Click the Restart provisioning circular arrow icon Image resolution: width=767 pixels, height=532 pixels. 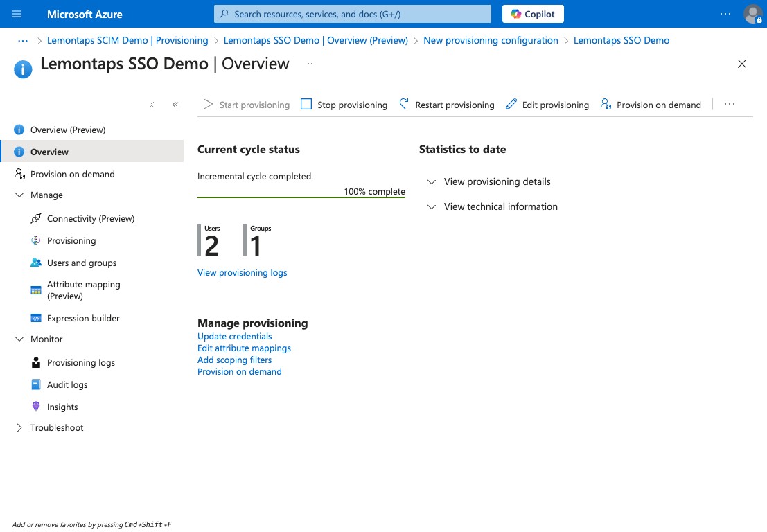pos(403,104)
